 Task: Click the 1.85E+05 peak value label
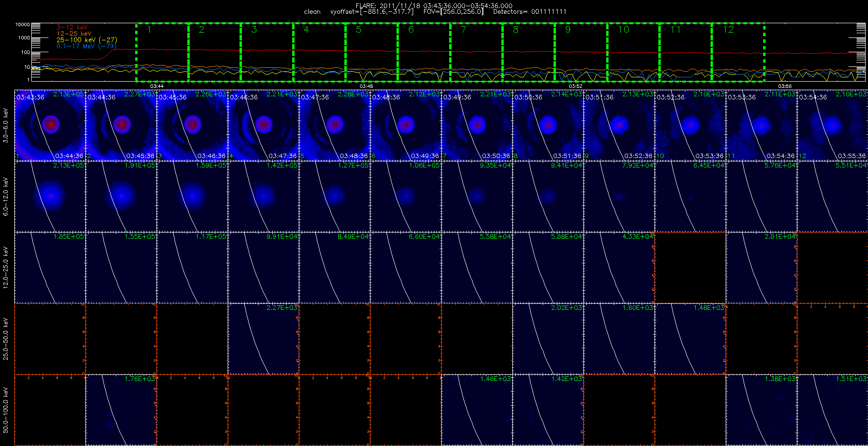[69, 237]
